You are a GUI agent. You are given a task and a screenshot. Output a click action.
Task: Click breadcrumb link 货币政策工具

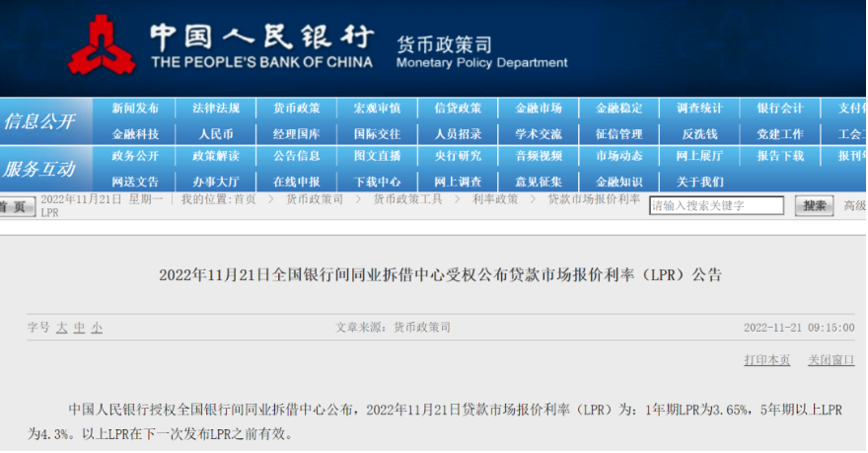point(408,199)
